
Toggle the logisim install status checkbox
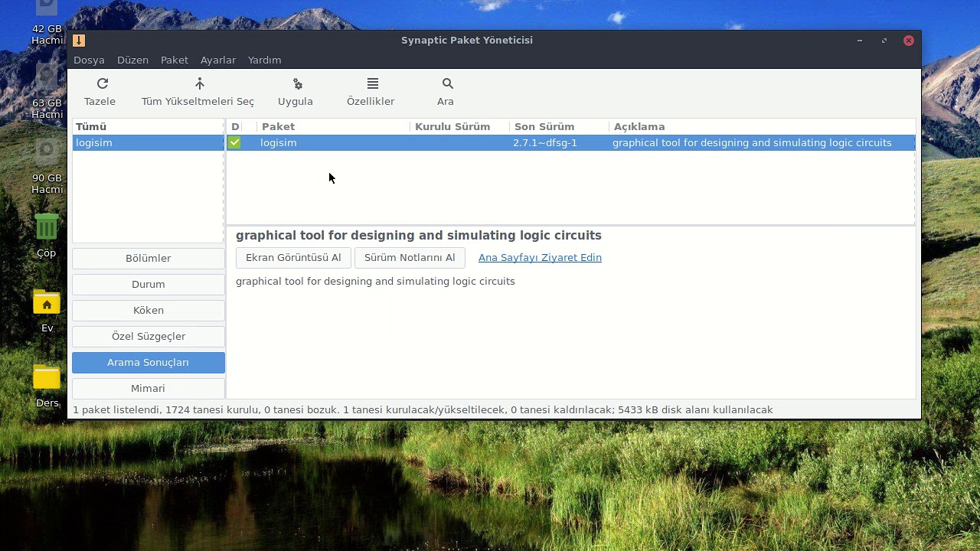[234, 142]
